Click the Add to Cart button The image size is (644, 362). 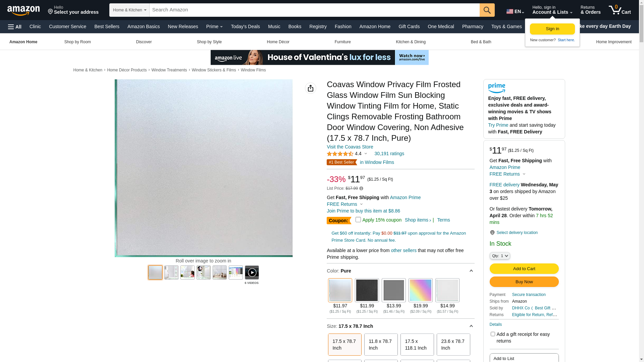524,268
